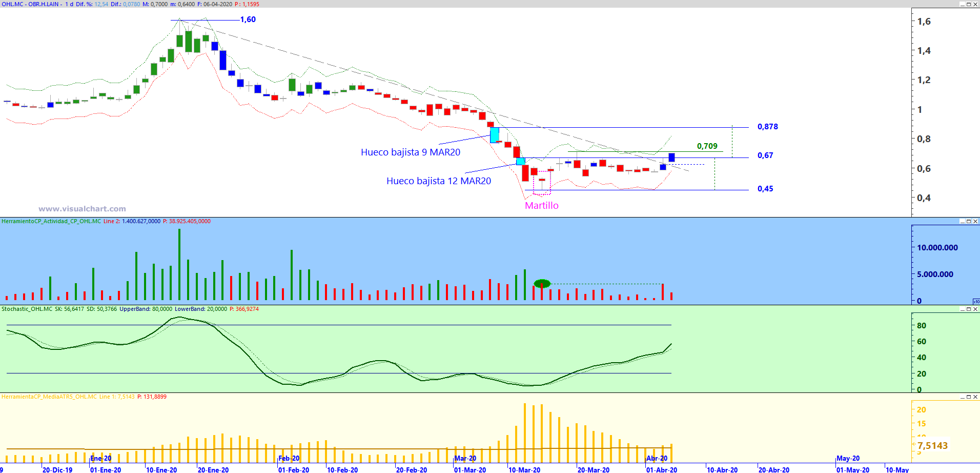Maximize the OHL.MC price chart panel
Screen dimensions: 980x473
(969, 4)
